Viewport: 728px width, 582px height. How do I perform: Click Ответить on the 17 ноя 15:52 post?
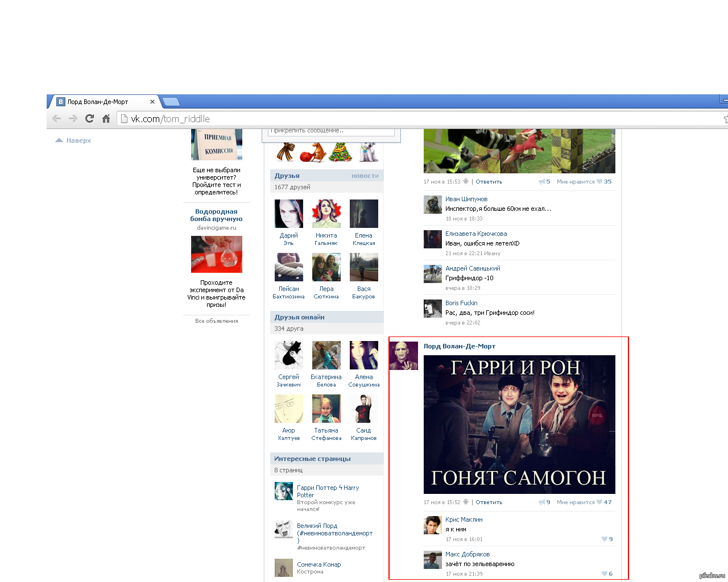click(489, 502)
